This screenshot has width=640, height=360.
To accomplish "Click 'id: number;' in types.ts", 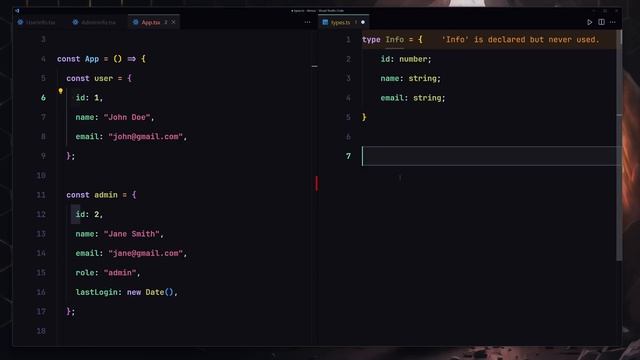I will tap(406, 59).
